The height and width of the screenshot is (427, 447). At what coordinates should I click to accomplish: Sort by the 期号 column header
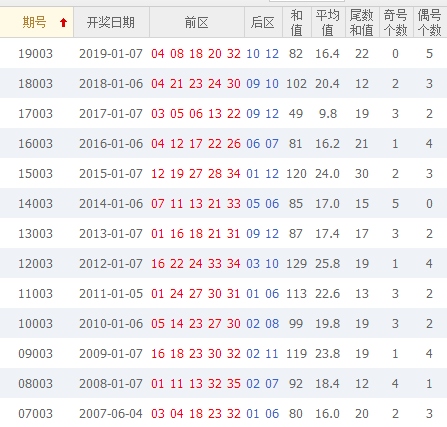[37, 22]
